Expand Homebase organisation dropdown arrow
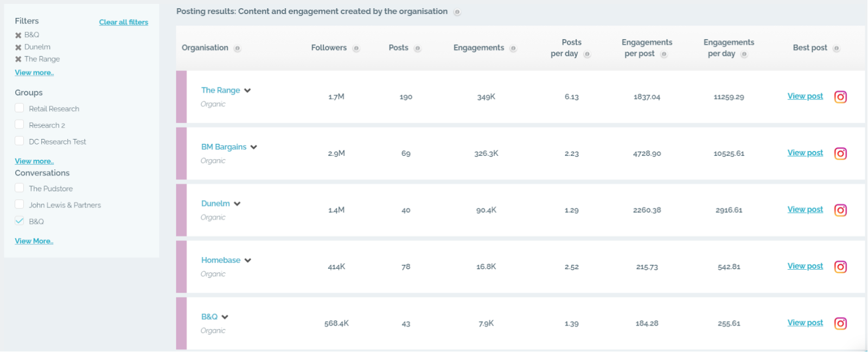 (248, 261)
